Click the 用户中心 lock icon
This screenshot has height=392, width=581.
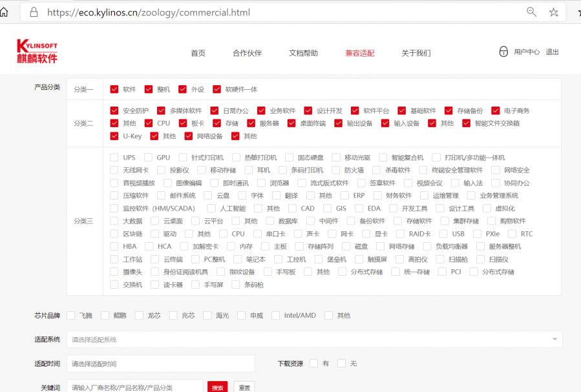(503, 52)
